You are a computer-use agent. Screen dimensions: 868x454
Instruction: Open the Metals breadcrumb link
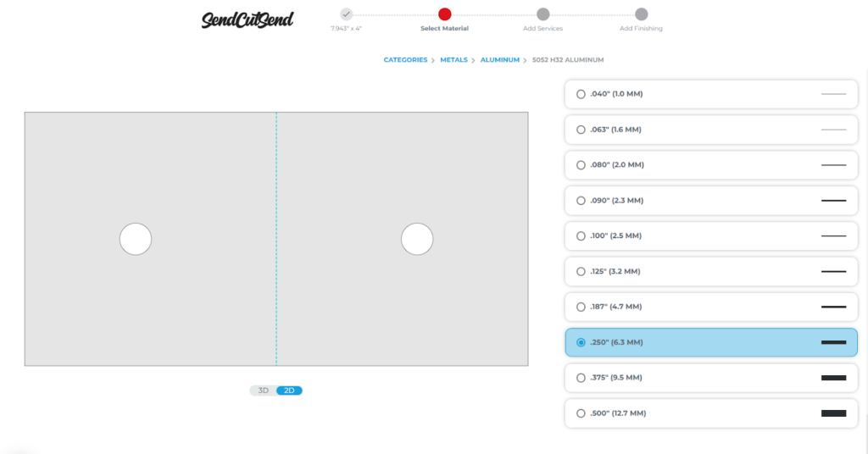coord(453,60)
